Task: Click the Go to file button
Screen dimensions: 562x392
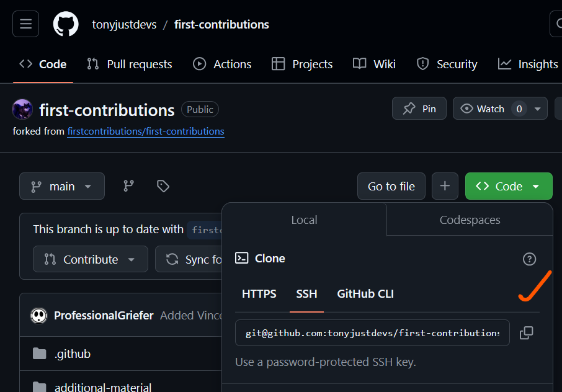Action: [x=391, y=186]
